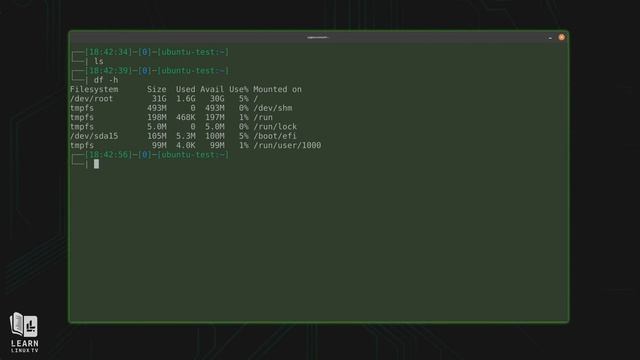This screenshot has width=640, height=360.
Task: Click the 18:42:39 prompt timestamp
Action: click(x=109, y=71)
